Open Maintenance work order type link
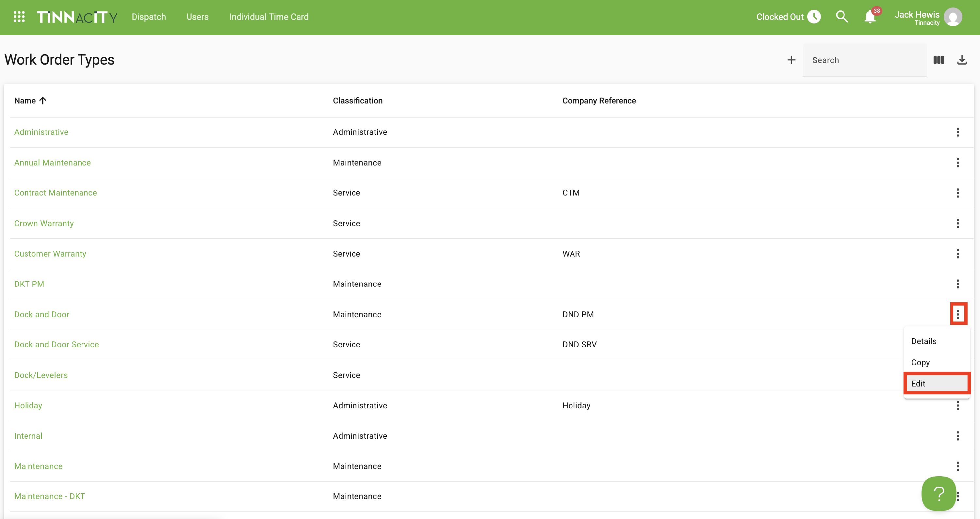This screenshot has width=980, height=519. coord(39,466)
